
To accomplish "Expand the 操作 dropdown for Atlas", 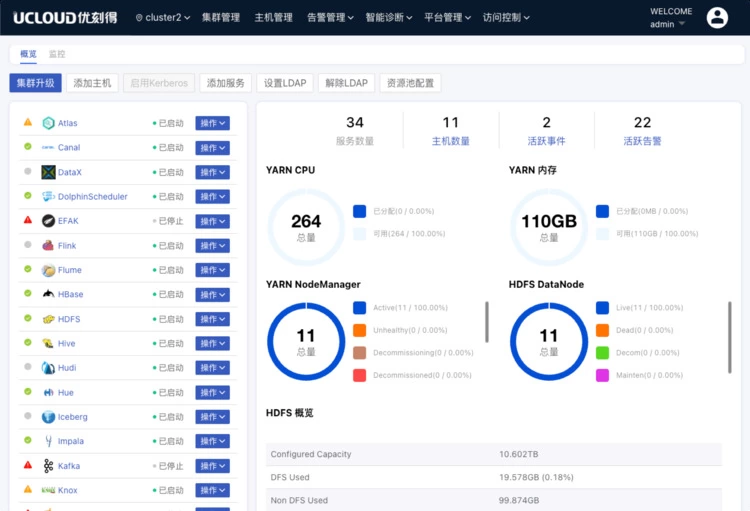I will [212, 123].
